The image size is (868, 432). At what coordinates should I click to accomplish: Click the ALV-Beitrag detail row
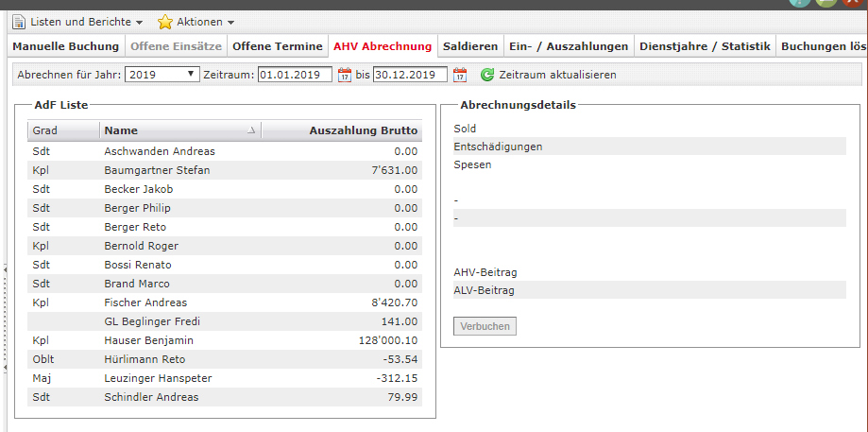coord(649,290)
